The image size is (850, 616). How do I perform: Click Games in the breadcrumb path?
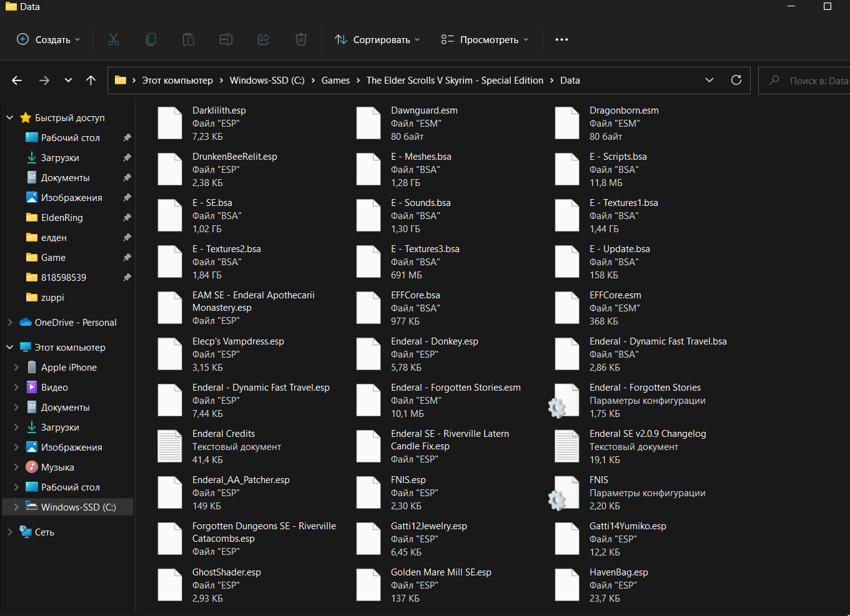click(x=335, y=81)
